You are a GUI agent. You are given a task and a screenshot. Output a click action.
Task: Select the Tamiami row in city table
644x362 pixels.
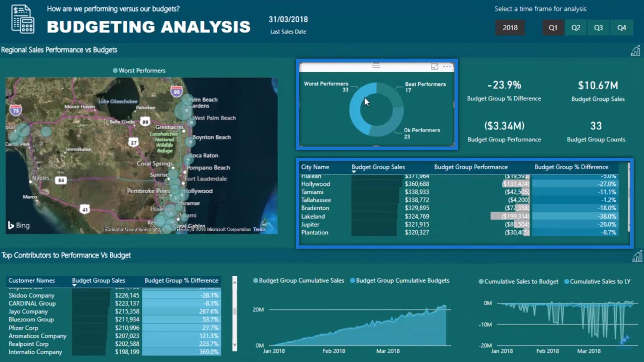click(x=459, y=192)
